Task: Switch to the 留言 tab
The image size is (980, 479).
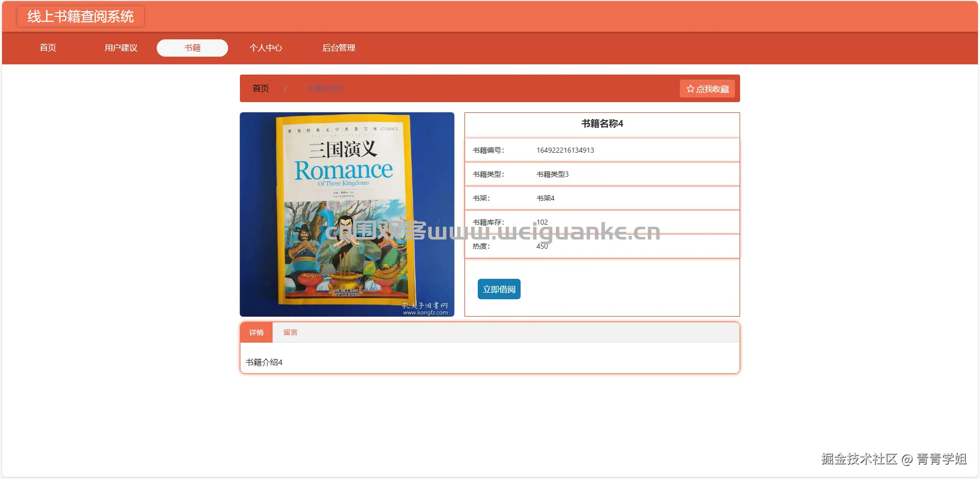Action: pyautogui.click(x=290, y=332)
